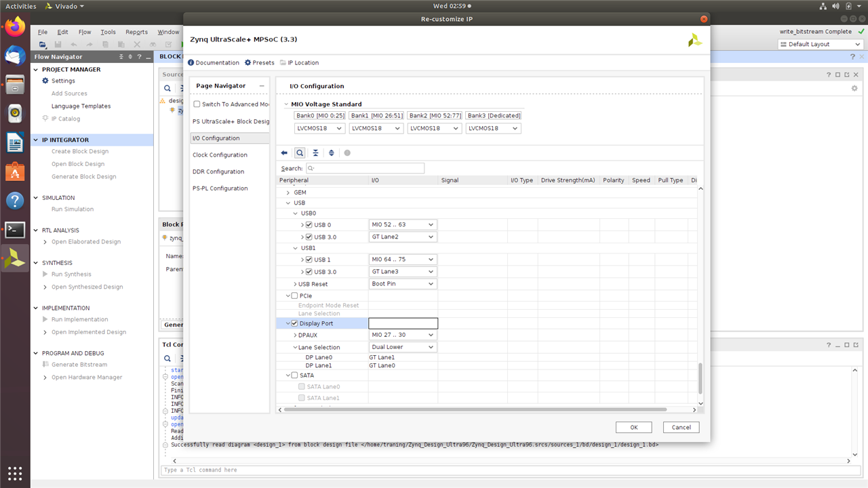This screenshot has height=488, width=868.
Task: Open Bank3 Dedicated voltage dropdown
Action: pos(493,128)
